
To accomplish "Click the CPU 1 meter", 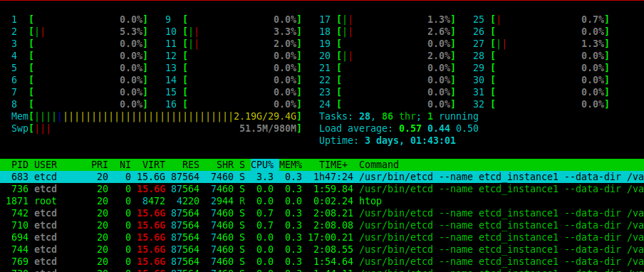I will click(80, 20).
